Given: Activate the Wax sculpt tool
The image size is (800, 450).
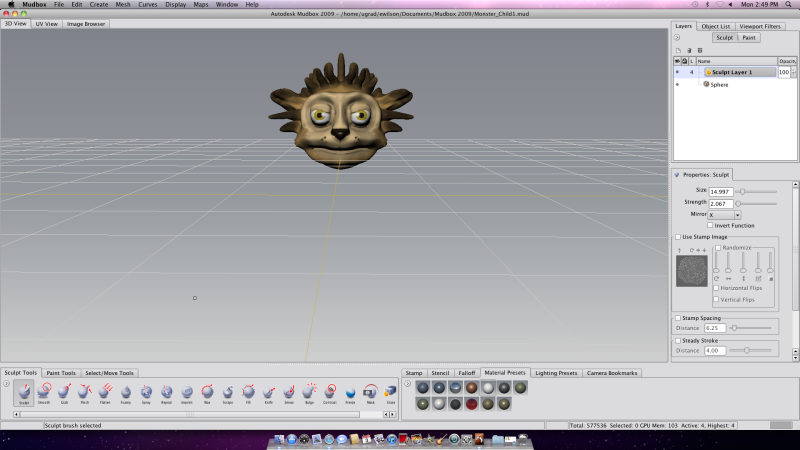Looking at the screenshot, I should click(x=207, y=392).
